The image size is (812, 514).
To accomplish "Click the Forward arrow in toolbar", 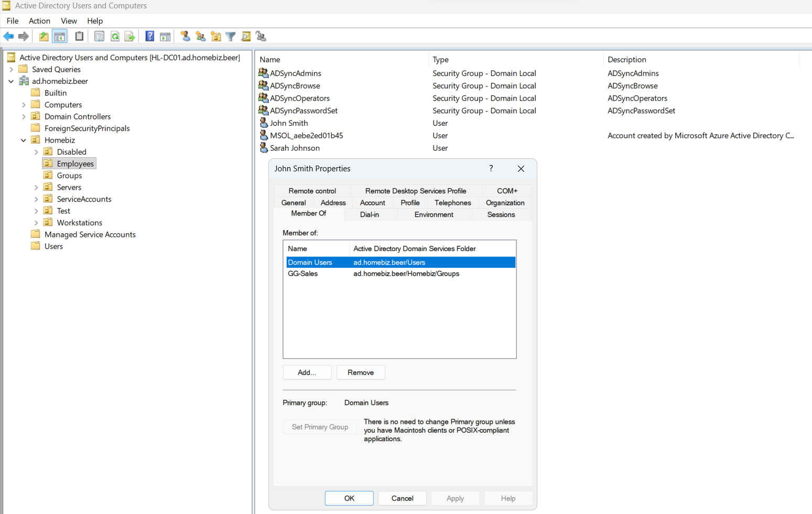I will [x=24, y=36].
